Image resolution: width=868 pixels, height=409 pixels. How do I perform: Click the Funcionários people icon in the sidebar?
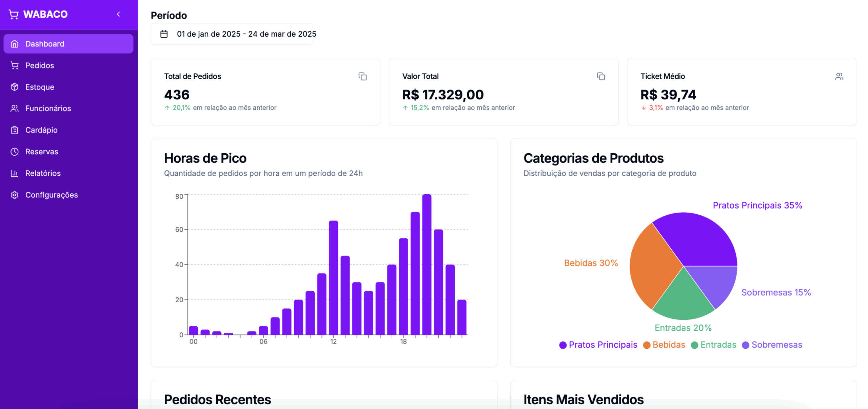click(15, 109)
